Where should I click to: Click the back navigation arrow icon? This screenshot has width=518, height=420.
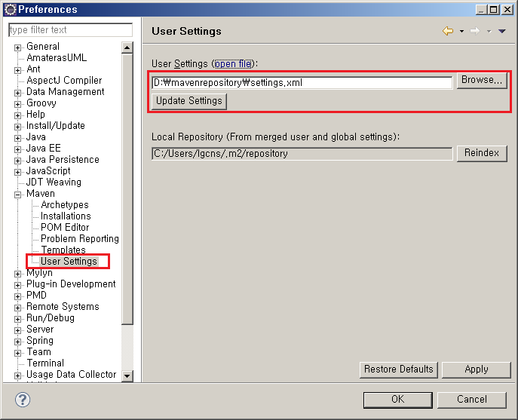448,31
